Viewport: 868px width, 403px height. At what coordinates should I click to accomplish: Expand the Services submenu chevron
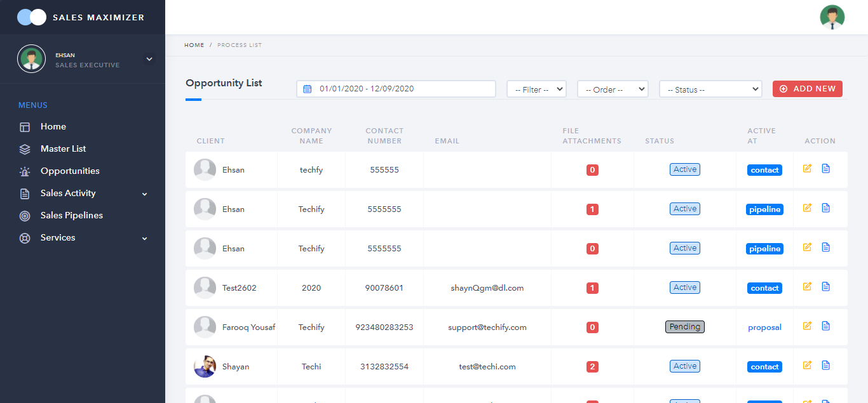coord(144,238)
